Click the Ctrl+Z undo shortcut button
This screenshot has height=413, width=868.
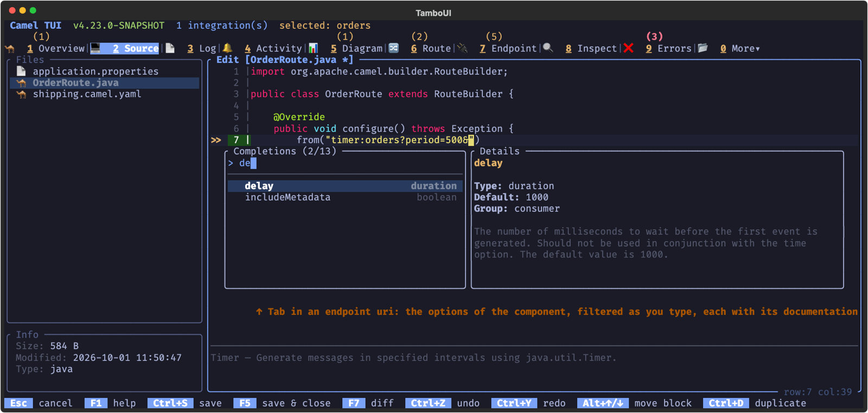point(442,403)
